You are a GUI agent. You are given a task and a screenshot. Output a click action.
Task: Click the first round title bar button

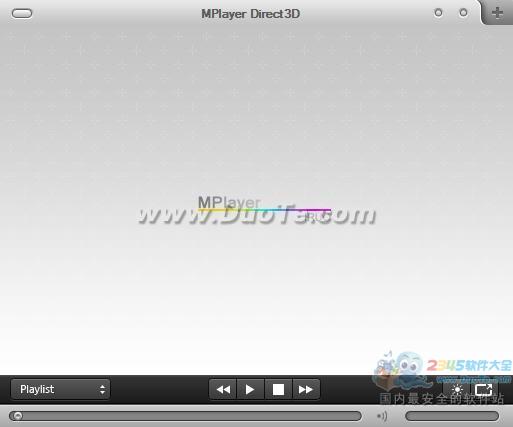[439, 13]
